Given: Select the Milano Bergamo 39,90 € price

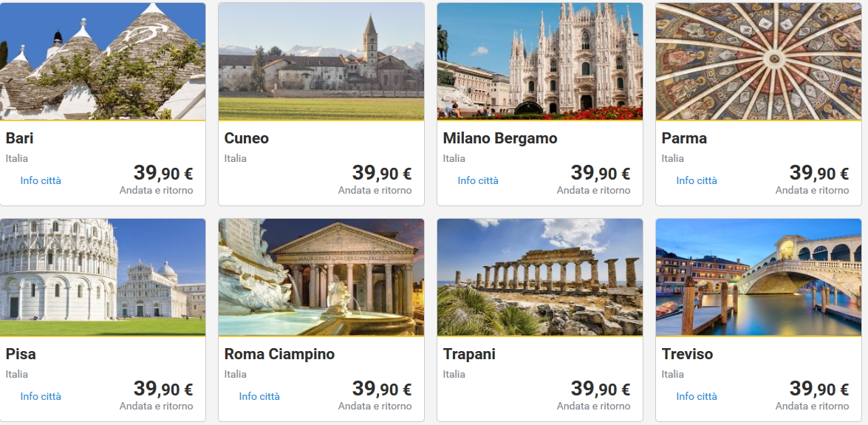Looking at the screenshot, I should pos(600,174).
